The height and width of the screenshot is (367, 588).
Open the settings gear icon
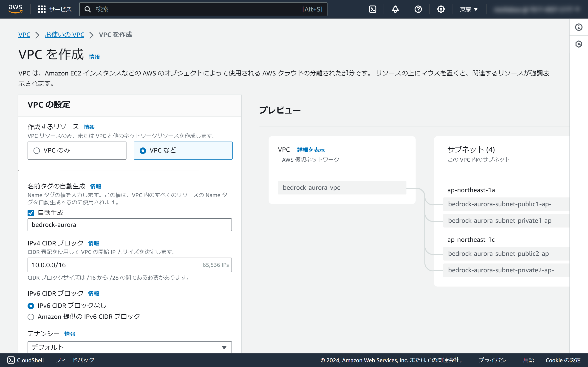(441, 9)
